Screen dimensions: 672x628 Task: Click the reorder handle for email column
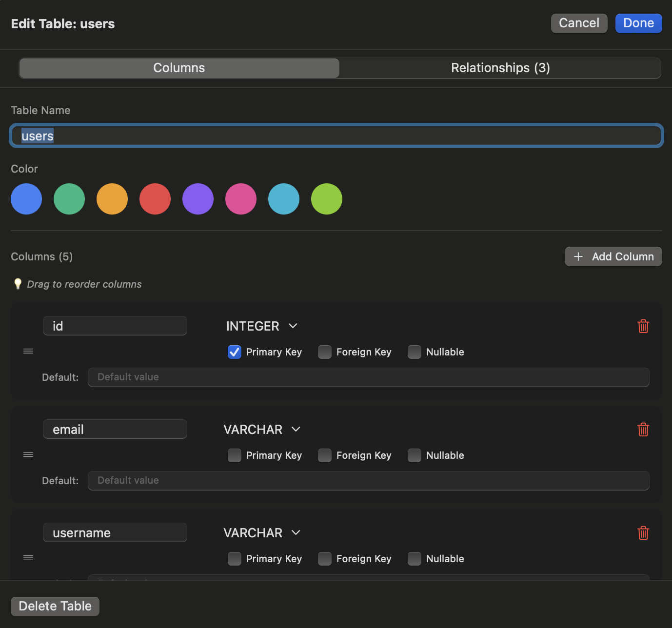click(28, 454)
